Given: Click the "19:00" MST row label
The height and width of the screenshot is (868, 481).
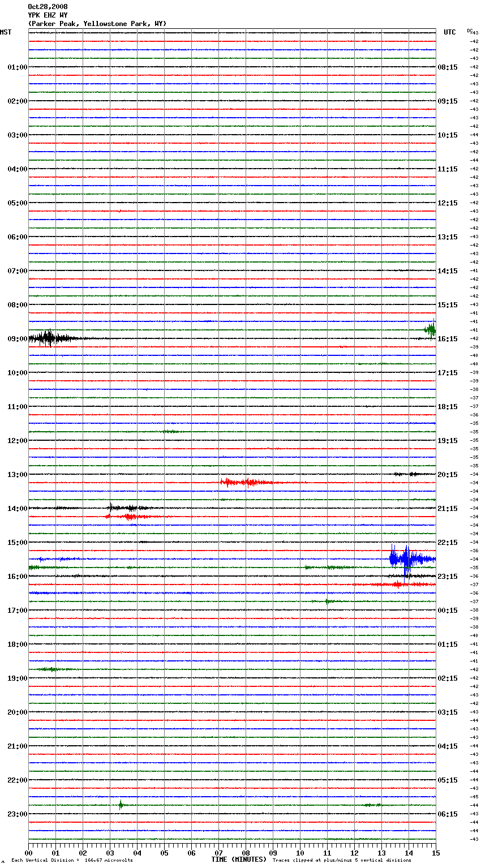Looking at the screenshot, I should pyautogui.click(x=18, y=678).
